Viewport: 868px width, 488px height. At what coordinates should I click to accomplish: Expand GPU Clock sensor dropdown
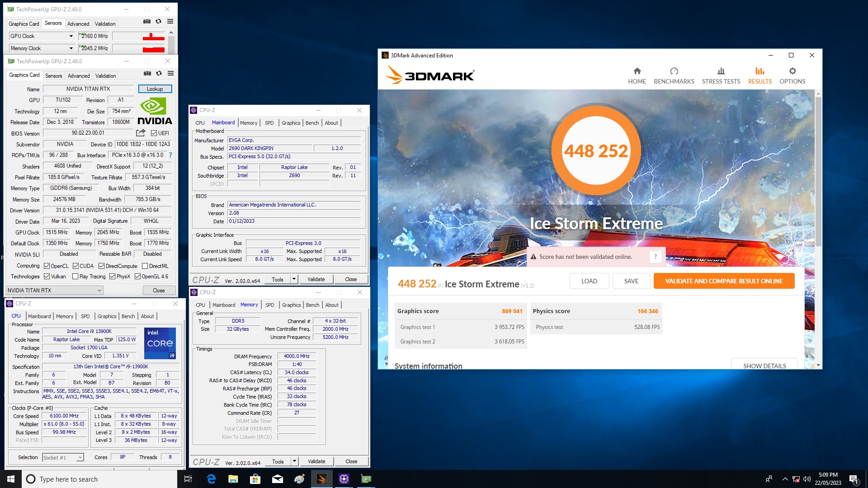[x=71, y=36]
